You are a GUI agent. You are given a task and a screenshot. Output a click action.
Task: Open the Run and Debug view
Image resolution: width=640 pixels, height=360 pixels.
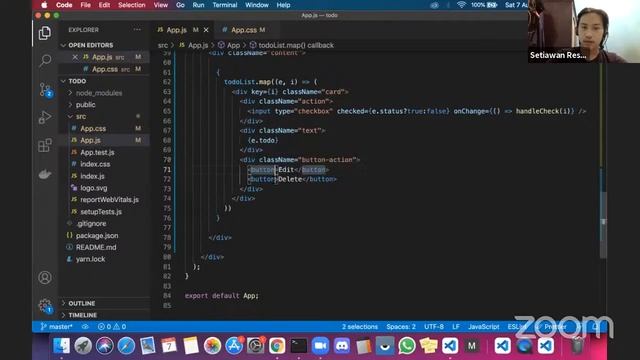(45, 118)
